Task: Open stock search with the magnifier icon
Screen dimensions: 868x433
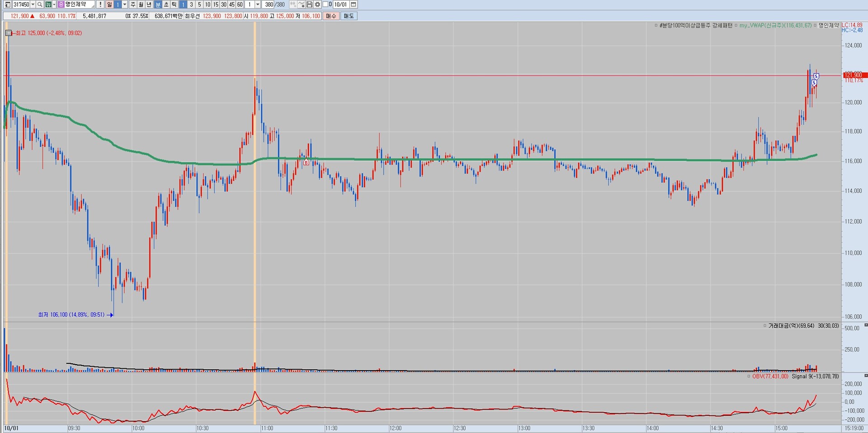Action: [x=40, y=5]
